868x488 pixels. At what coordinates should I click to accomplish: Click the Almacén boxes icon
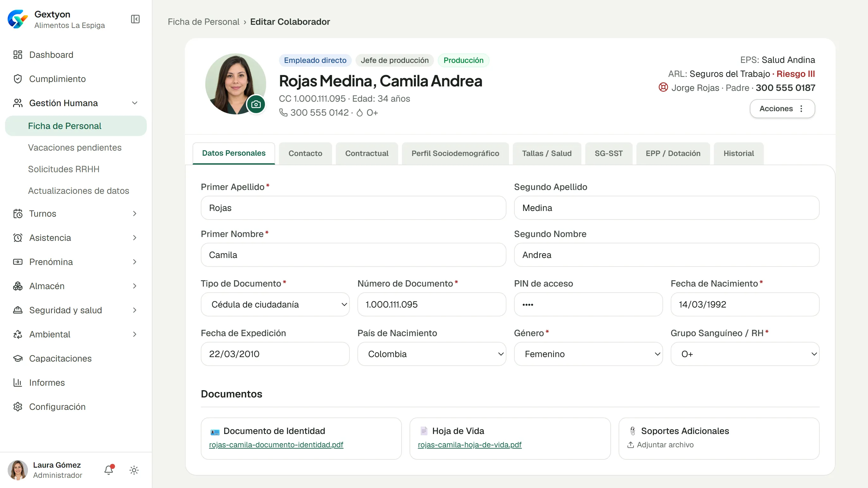click(x=17, y=286)
